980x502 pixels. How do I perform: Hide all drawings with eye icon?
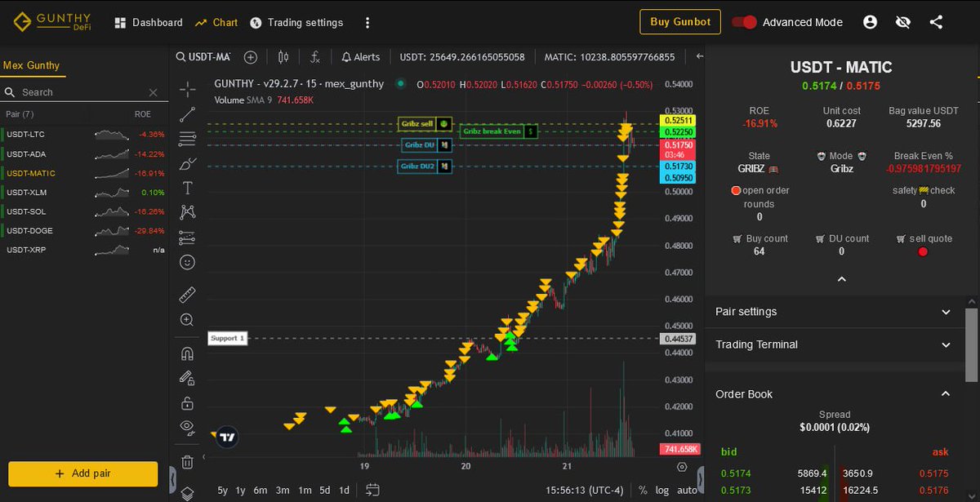point(187,427)
